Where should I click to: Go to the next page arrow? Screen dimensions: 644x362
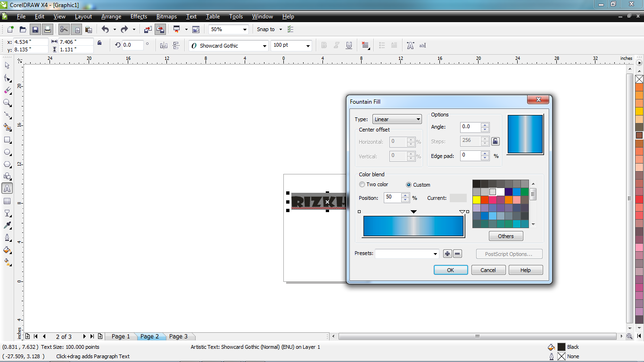click(x=84, y=337)
